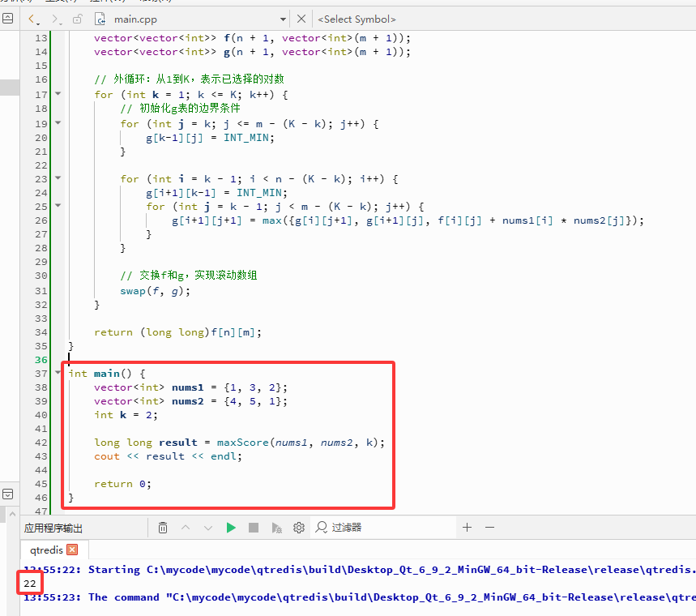This screenshot has width=696, height=616.
Task: Open output settings gear icon
Action: click(299, 528)
